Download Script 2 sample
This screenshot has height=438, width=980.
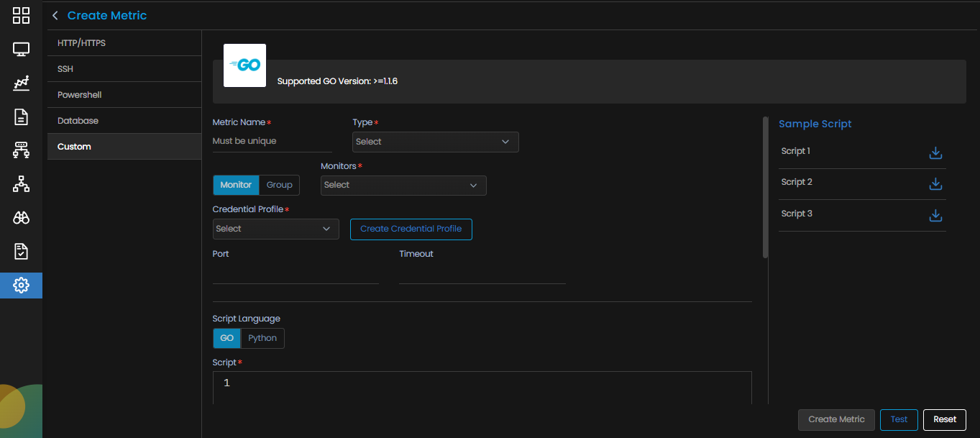click(935, 183)
